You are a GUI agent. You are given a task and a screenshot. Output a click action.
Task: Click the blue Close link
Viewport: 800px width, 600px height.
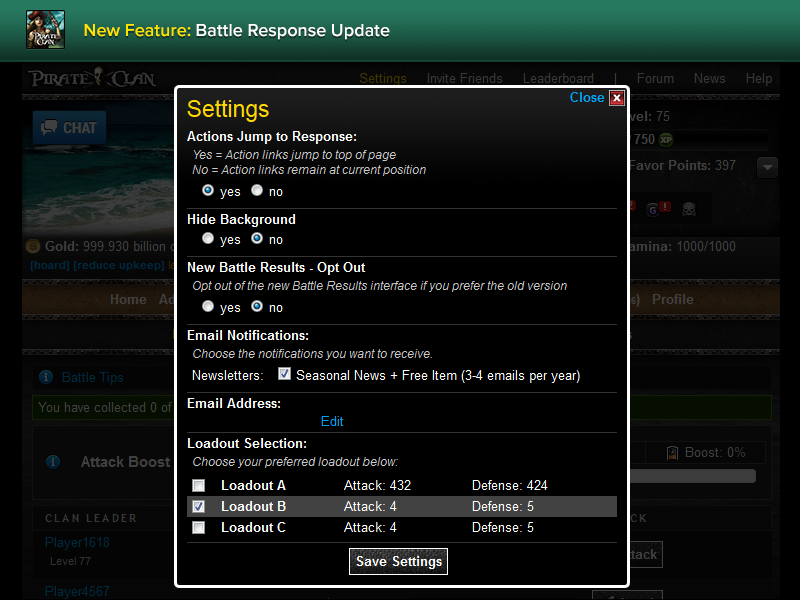(x=587, y=97)
